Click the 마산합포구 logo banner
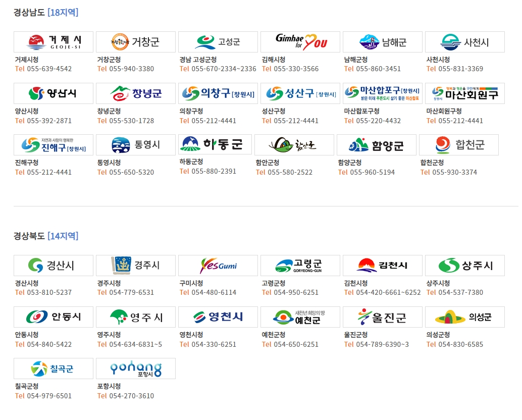The width and height of the screenshot is (522, 420). [383, 93]
